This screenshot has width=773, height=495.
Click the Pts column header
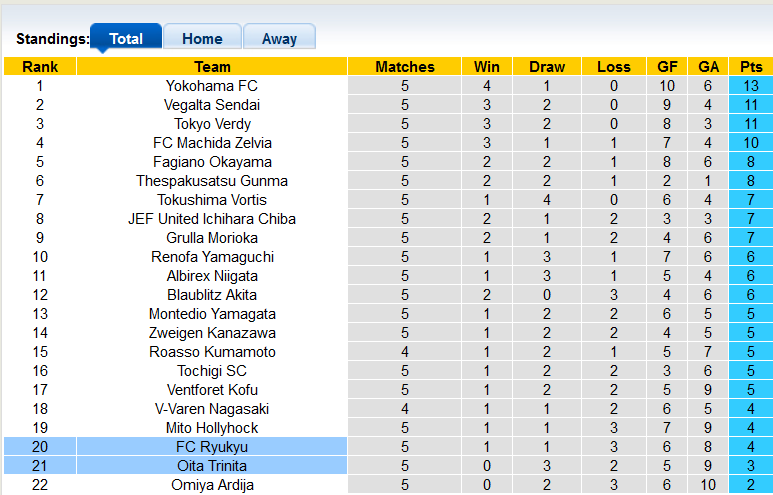coord(751,67)
